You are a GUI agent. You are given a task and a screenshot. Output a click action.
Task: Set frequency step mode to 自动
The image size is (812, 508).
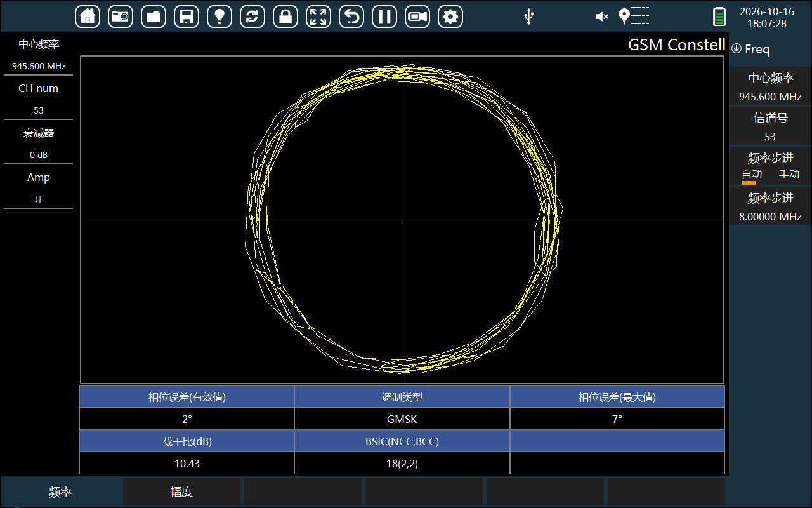(752, 175)
